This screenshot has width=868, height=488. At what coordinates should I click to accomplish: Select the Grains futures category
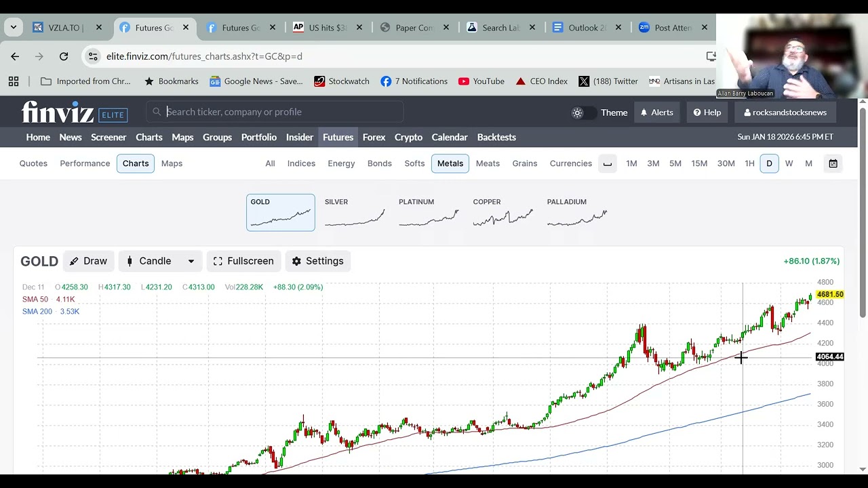[525, 163]
